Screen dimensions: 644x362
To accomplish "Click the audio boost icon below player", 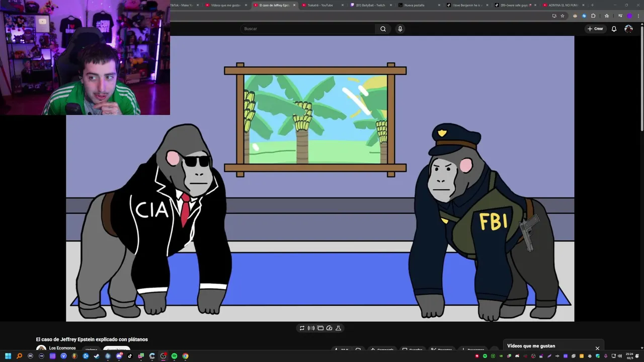I will tap(311, 328).
